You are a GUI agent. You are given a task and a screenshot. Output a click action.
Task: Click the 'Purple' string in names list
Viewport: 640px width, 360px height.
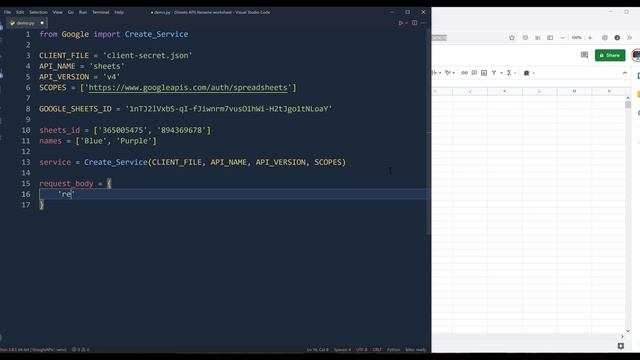coord(134,141)
